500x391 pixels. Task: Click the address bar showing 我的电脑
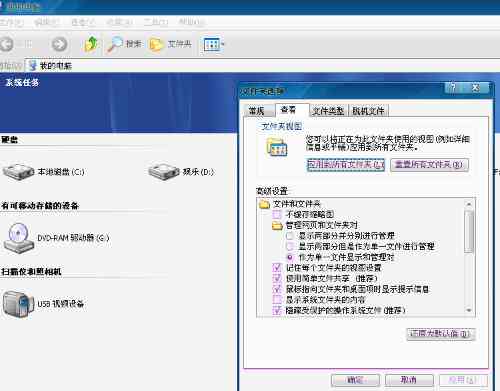[263, 66]
